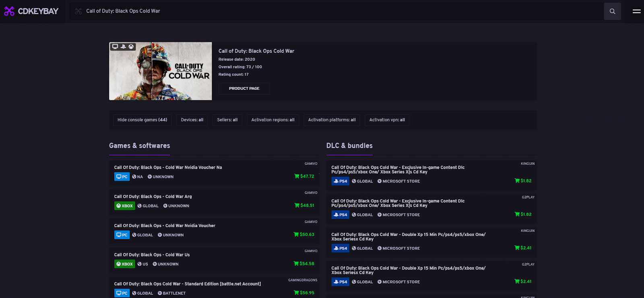This screenshot has width=644, height=298.
Task: Click the monitor PC icon on game cover
Action: click(x=115, y=47)
